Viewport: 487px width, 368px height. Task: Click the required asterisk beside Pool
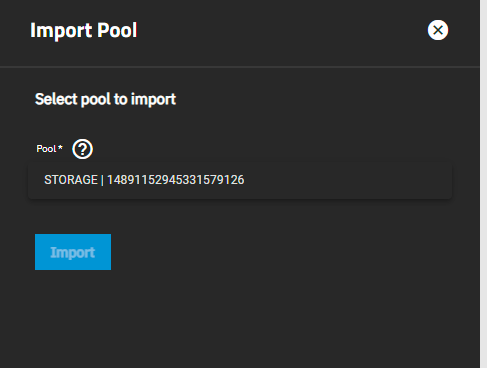(x=60, y=147)
